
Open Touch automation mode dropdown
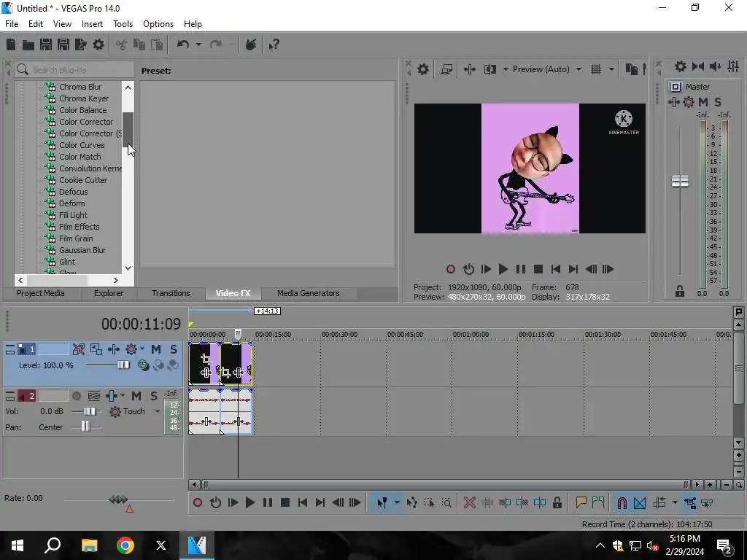[158, 411]
